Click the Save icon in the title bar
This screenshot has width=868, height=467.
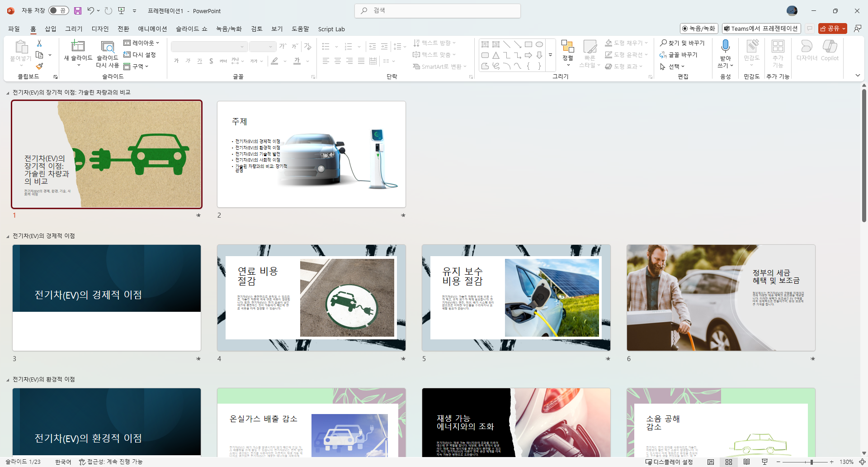(x=78, y=10)
